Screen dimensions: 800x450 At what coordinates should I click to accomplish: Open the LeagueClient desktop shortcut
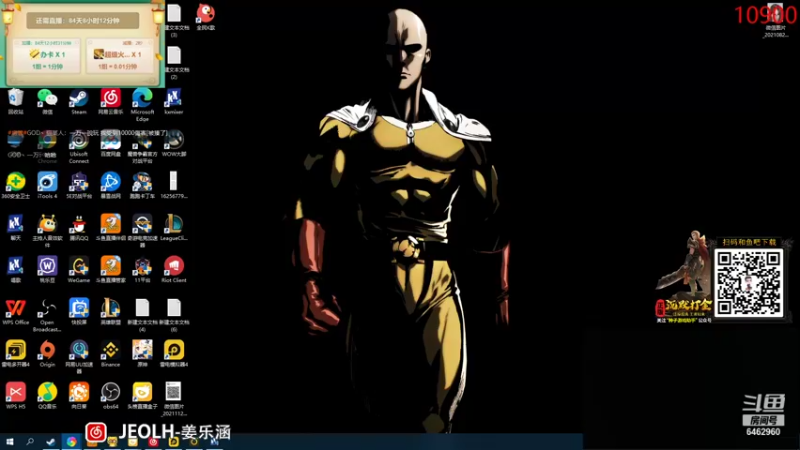173,227
